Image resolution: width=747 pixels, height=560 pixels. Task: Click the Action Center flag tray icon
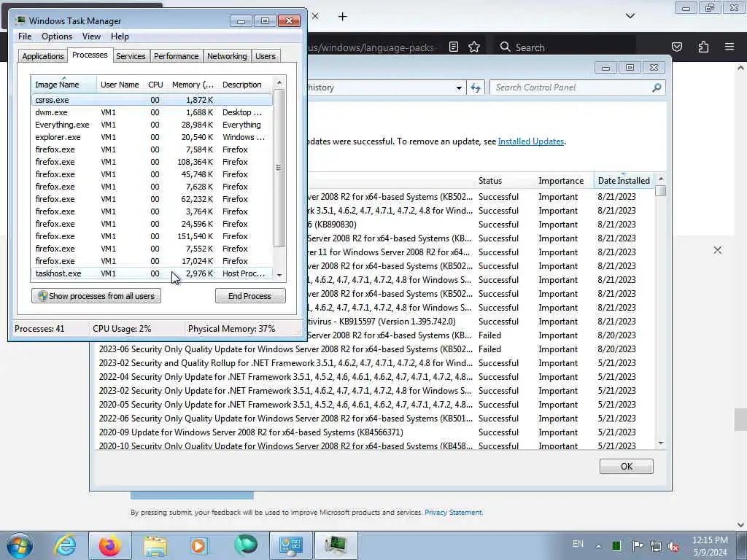[x=637, y=545]
